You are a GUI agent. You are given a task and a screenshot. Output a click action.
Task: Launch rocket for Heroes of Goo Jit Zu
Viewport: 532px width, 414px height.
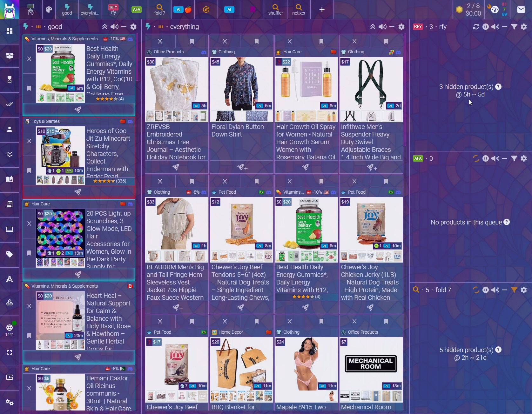[x=78, y=192]
